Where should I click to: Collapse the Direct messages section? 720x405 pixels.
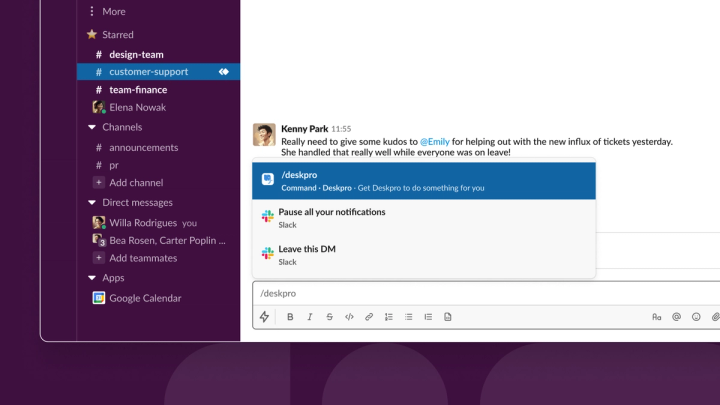coord(92,202)
